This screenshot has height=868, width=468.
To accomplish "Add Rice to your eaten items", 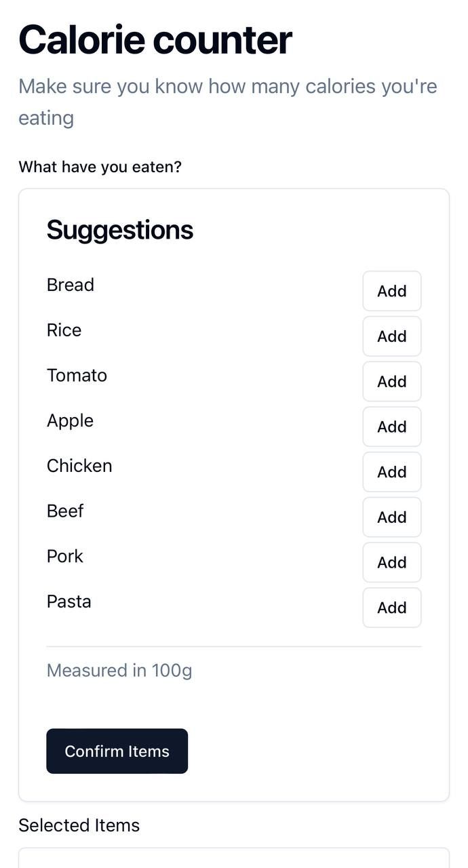I will 391,336.
